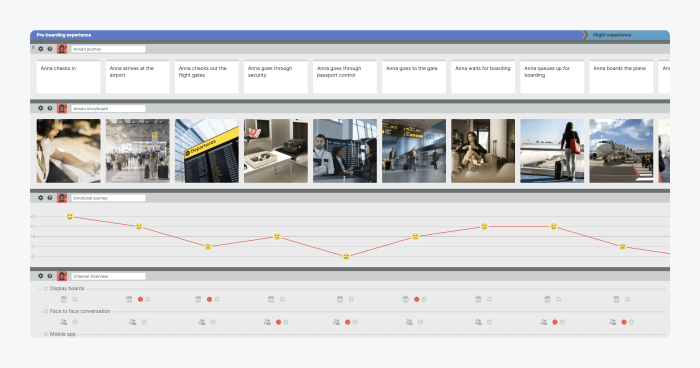The height and width of the screenshot is (368, 700).
Task: Open 'Anna checks out the flight gates' card
Action: pos(207,77)
